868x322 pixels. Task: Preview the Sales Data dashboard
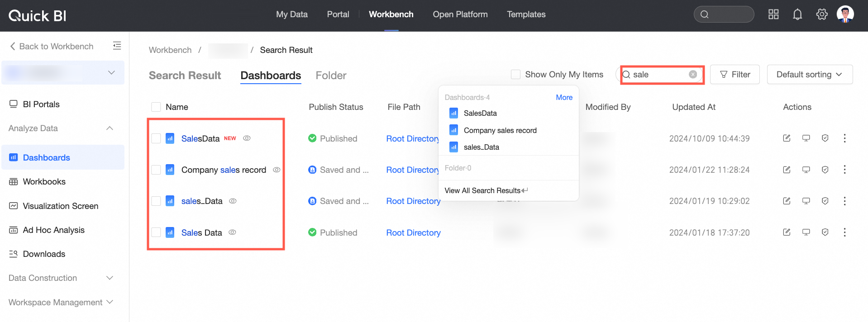click(x=806, y=232)
